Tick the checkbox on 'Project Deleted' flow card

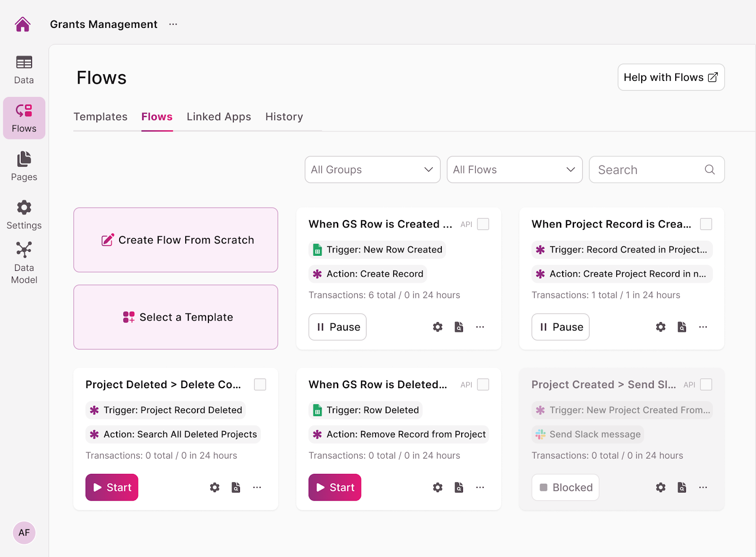pyautogui.click(x=260, y=384)
